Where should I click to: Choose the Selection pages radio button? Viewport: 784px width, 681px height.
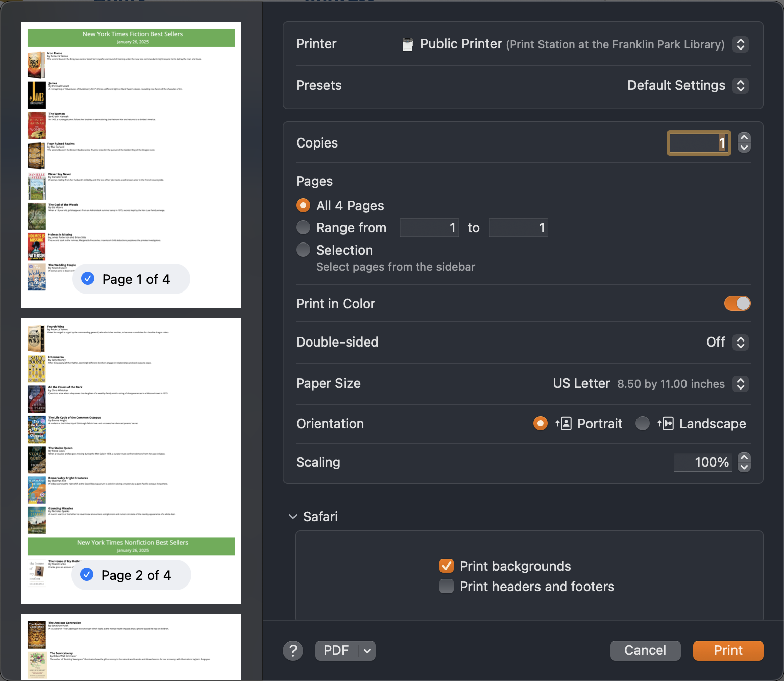303,250
